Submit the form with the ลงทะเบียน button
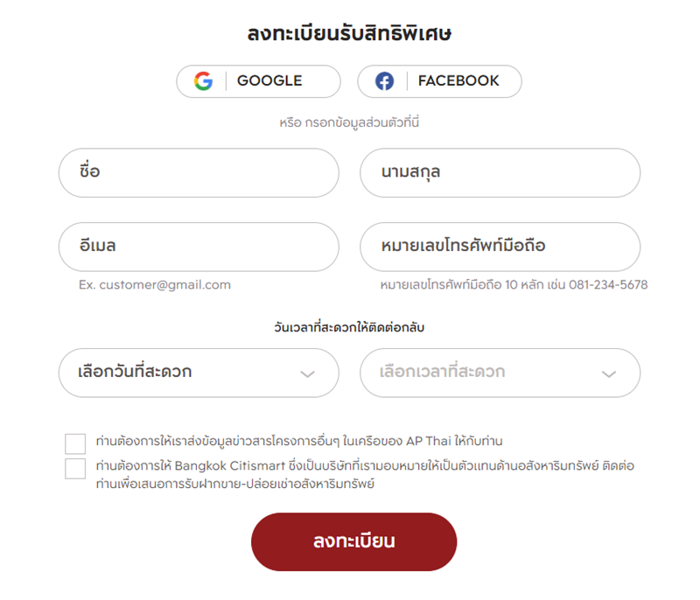 click(x=353, y=541)
